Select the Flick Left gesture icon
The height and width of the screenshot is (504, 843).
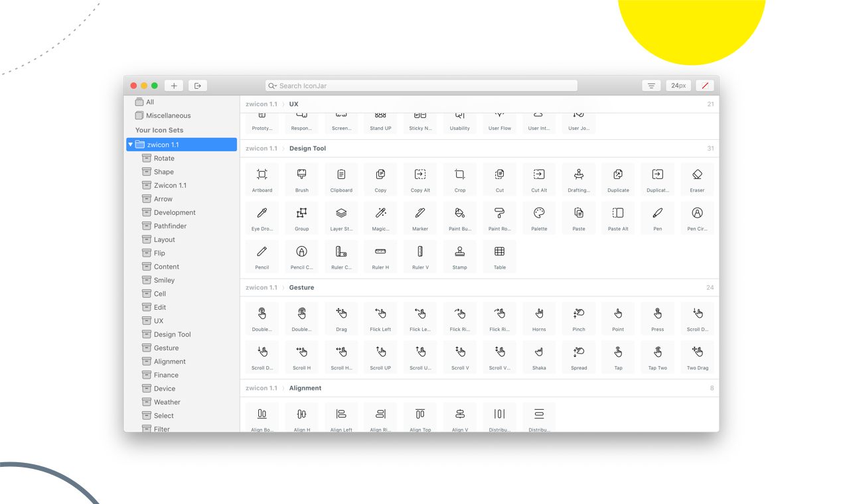pyautogui.click(x=380, y=318)
